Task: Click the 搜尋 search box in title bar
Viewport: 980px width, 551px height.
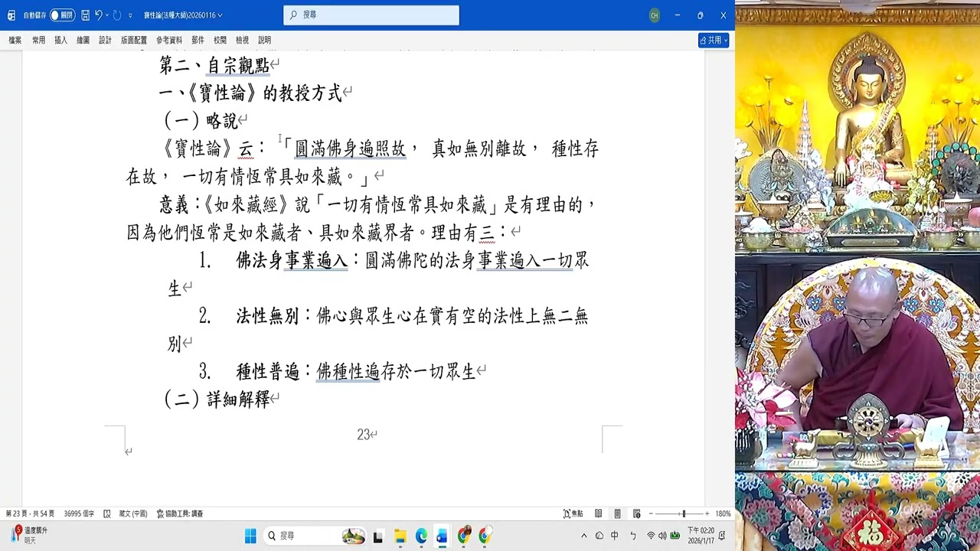Action: click(371, 15)
